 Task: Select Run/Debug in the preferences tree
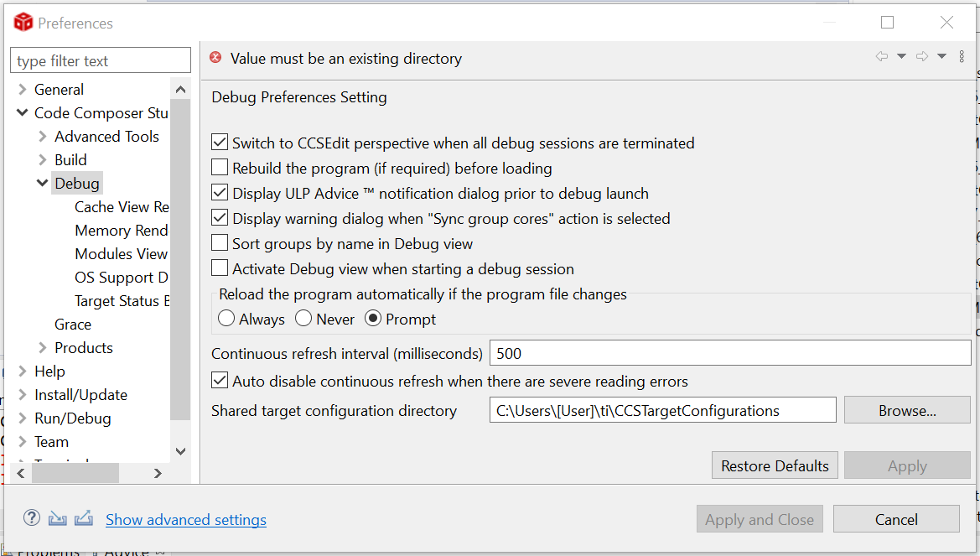tap(72, 418)
